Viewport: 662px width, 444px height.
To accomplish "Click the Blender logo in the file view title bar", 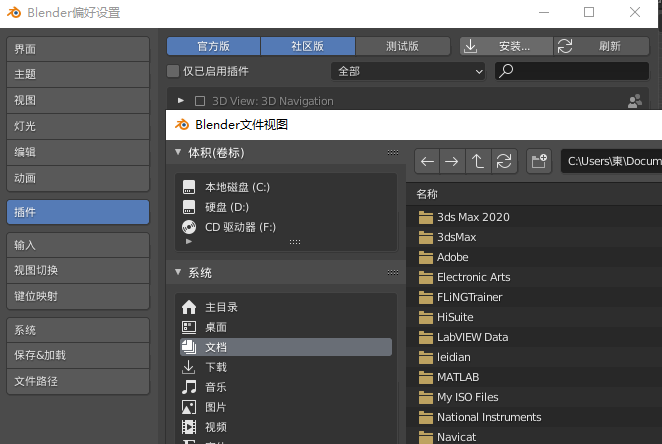I will [x=182, y=125].
